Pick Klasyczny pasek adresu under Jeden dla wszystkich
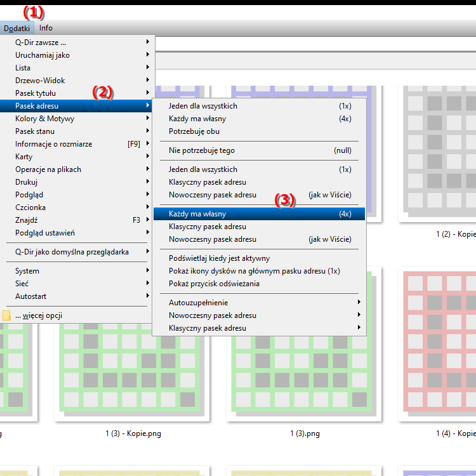The image size is (476, 476). click(259, 182)
